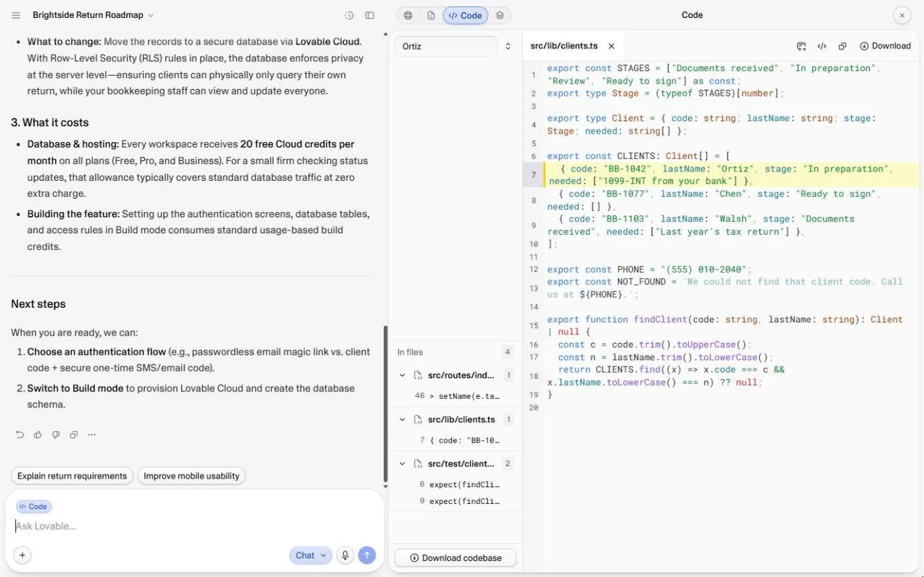Viewport: 924px width, 577px height.
Task: Switch to the globe preview view
Action: tap(408, 15)
